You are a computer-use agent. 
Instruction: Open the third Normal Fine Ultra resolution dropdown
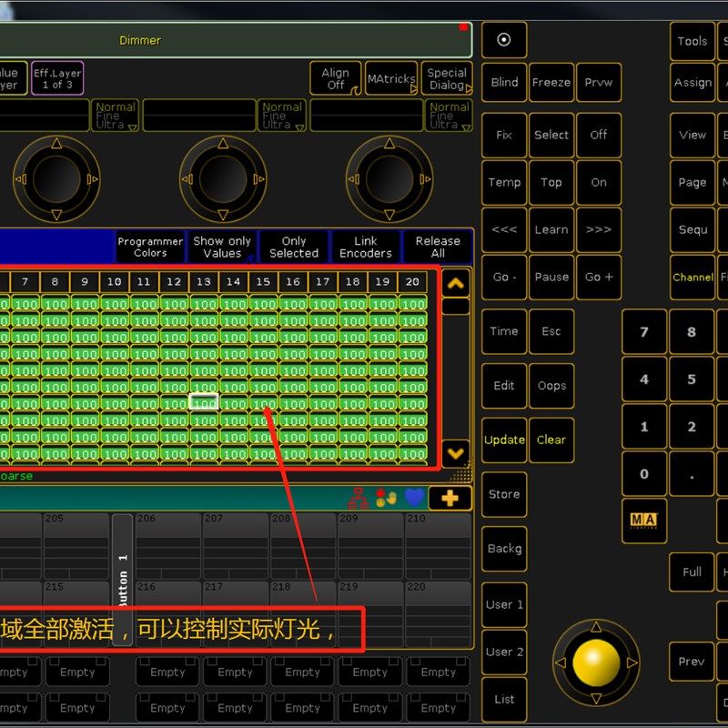449,116
